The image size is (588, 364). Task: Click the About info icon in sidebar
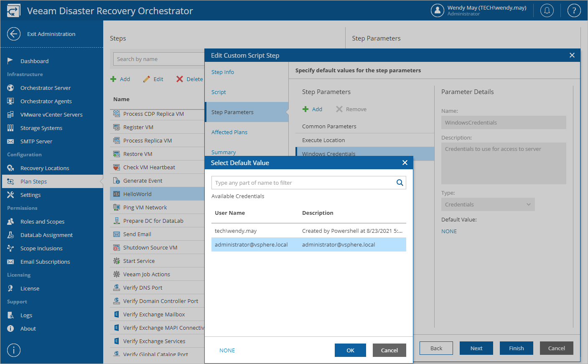pyautogui.click(x=10, y=328)
